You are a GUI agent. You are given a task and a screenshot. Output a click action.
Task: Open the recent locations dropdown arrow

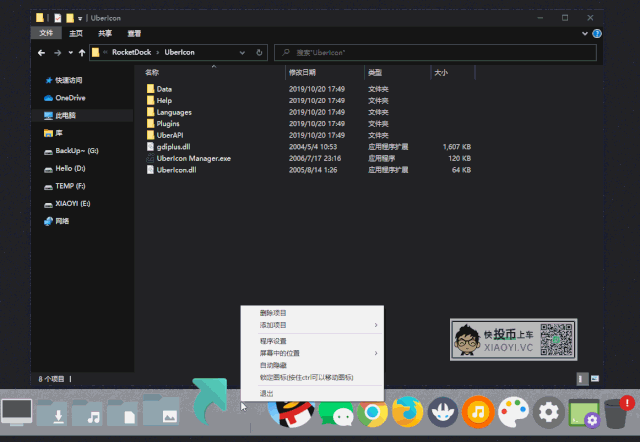[70, 53]
